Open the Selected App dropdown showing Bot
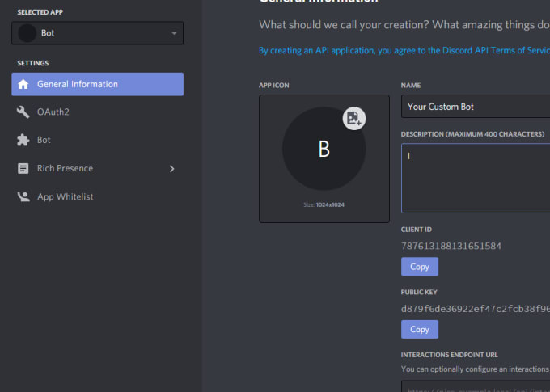Screen dimensions: 550x392 pos(97,33)
